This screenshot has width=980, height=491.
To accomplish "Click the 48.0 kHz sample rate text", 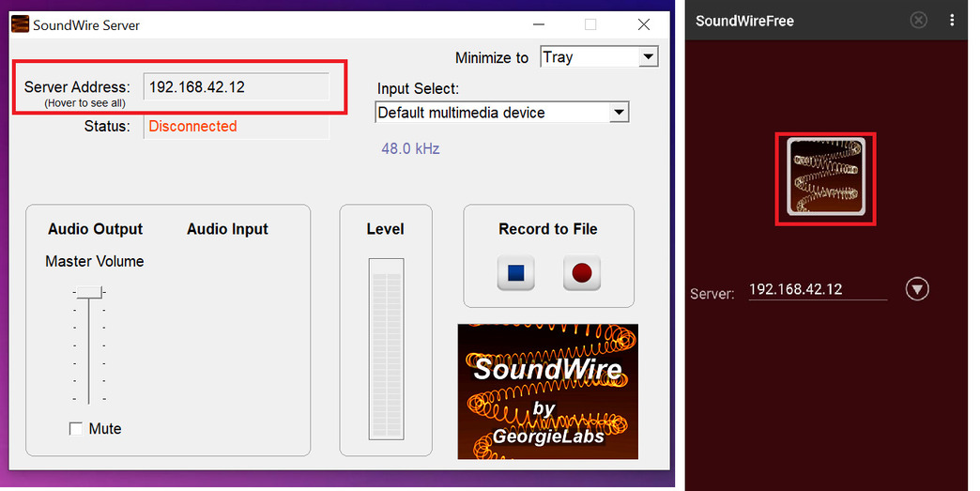I will click(x=410, y=148).
